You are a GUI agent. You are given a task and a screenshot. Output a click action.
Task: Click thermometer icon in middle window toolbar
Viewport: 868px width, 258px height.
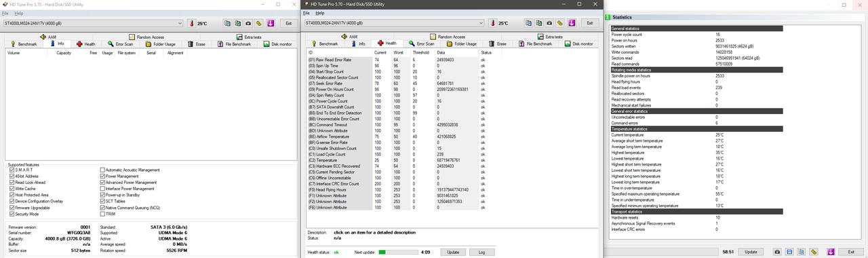[x=493, y=23]
